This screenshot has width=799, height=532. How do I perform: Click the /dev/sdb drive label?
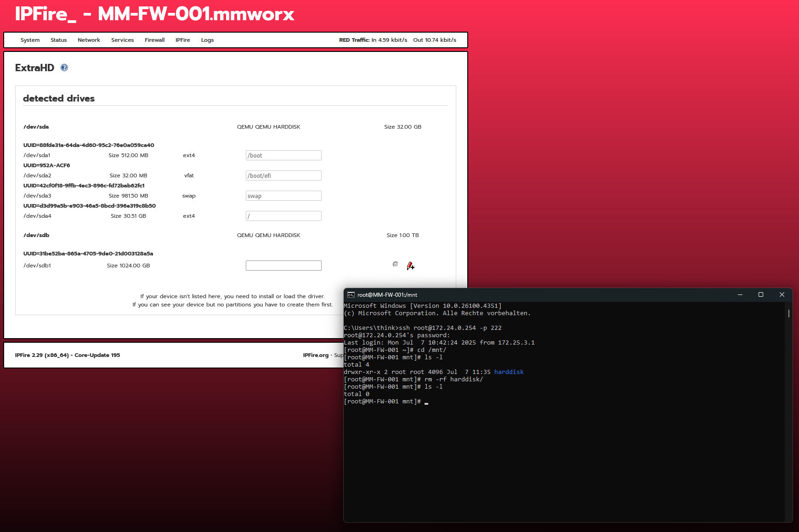[36, 235]
